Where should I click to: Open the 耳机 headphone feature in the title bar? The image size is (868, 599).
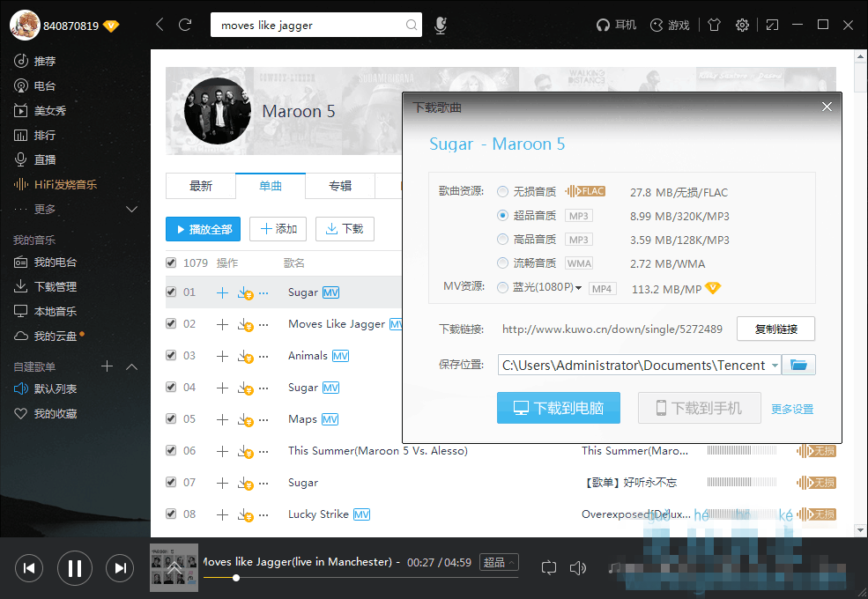pyautogui.click(x=616, y=25)
